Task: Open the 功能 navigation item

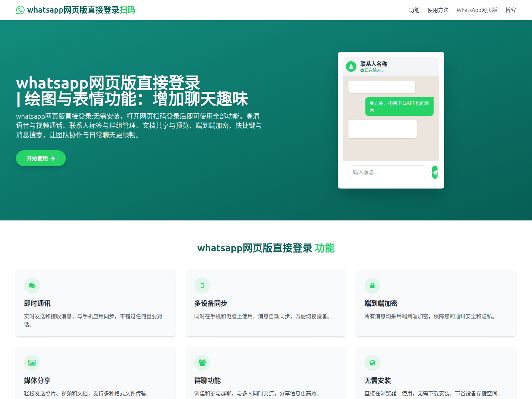Action: tap(414, 10)
